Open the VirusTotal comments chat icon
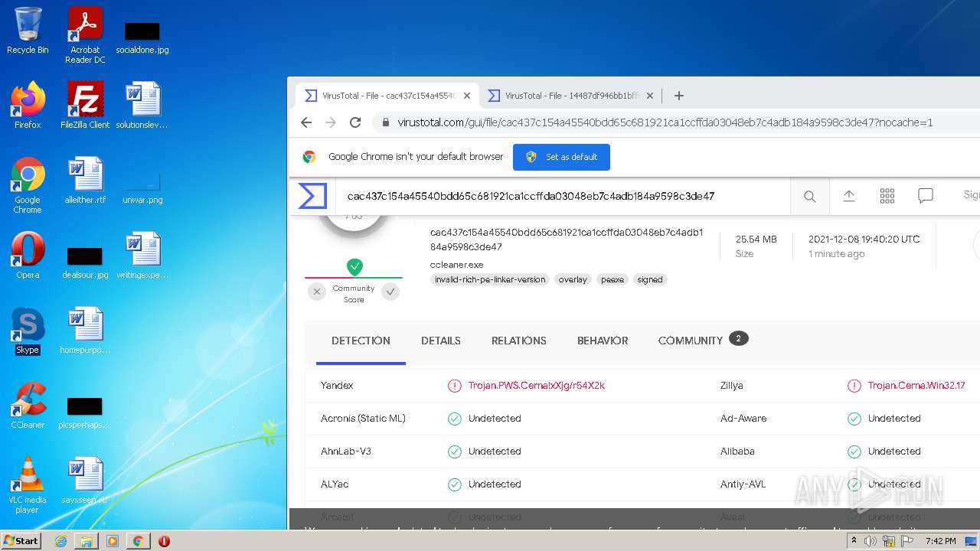The width and height of the screenshot is (980, 551). coord(926,197)
